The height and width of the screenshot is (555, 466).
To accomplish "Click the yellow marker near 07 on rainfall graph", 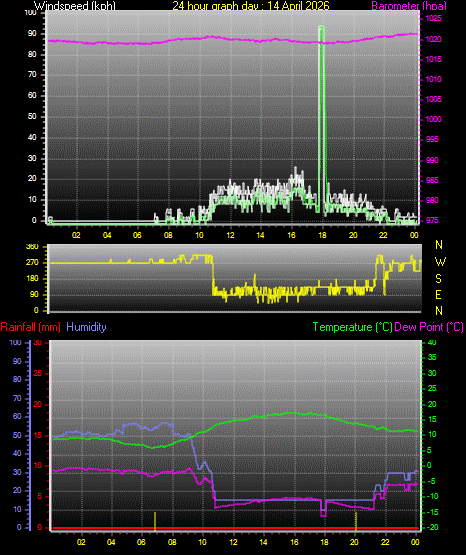I will click(x=155, y=521).
